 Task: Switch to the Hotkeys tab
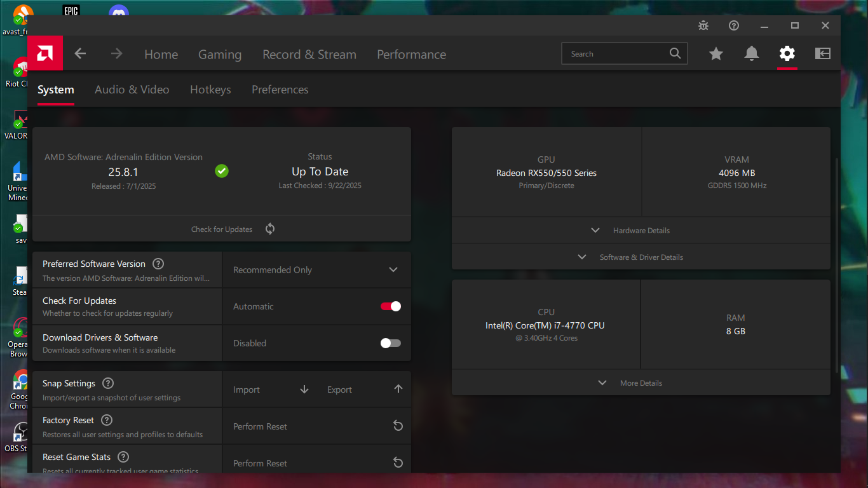point(210,90)
